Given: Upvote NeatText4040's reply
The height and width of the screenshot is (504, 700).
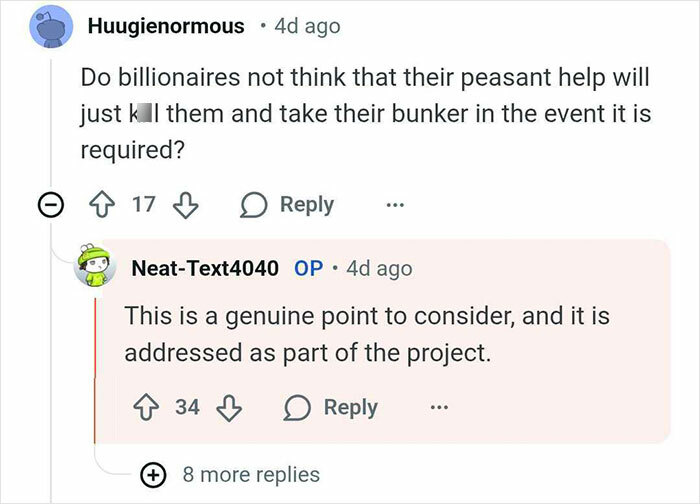Looking at the screenshot, I should (x=148, y=407).
